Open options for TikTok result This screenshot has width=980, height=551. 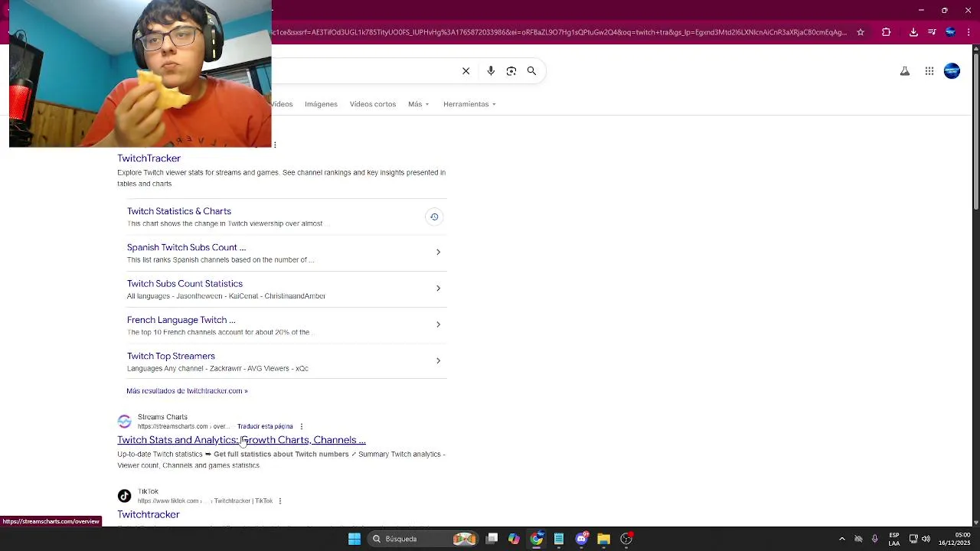(279, 500)
